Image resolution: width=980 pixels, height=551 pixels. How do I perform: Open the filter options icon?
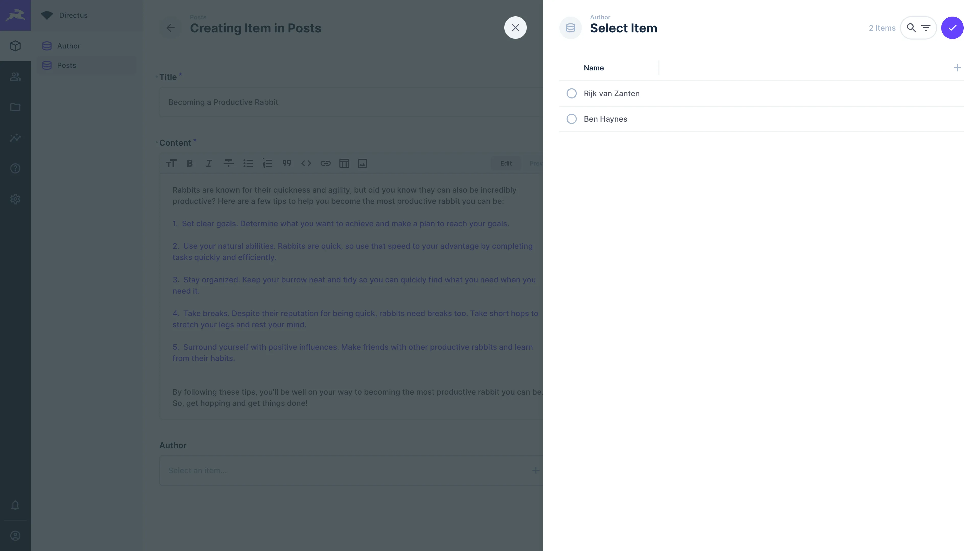click(x=926, y=28)
